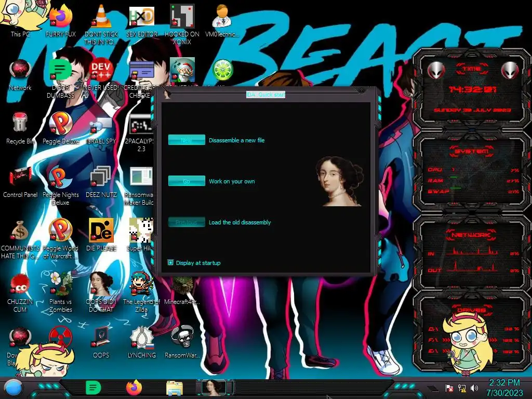Screen dimensions: 532x399
Task: Select the OOPS laptop desktop shortcut
Action: 101,342
